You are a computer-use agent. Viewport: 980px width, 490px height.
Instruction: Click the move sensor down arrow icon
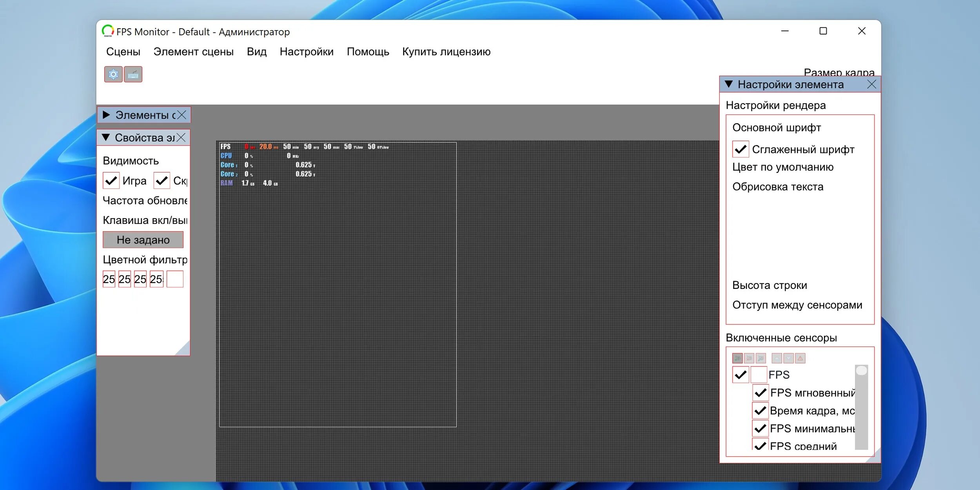coord(789,358)
